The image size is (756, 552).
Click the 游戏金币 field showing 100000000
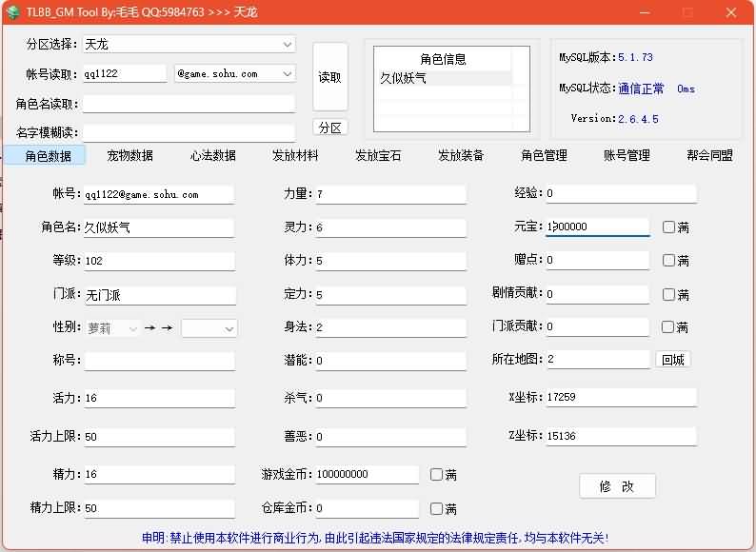click(368, 474)
